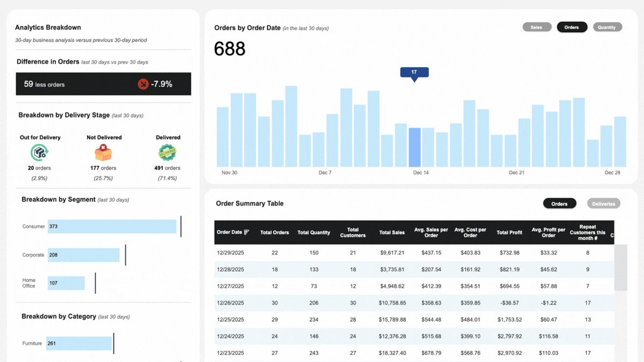Click the Total Quantity column header

(x=314, y=233)
